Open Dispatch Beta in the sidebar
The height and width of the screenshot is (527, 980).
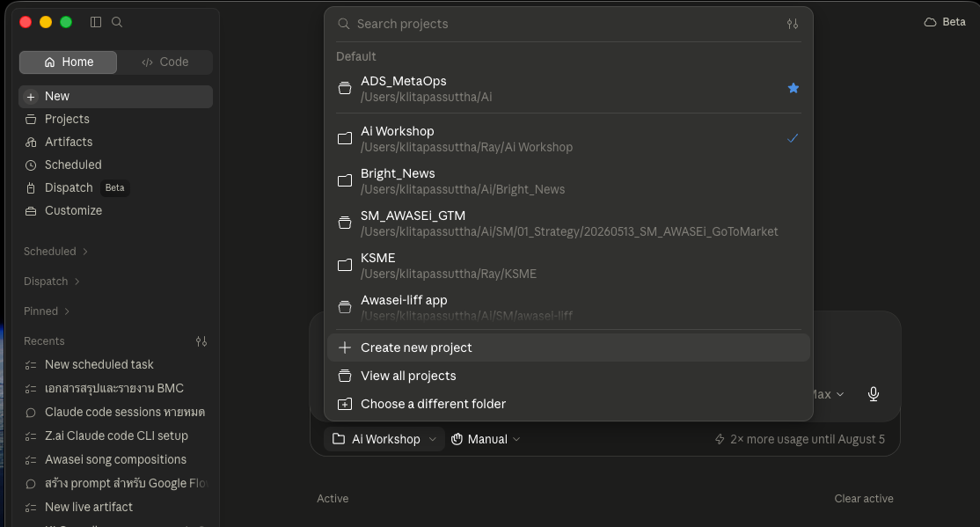click(115, 187)
